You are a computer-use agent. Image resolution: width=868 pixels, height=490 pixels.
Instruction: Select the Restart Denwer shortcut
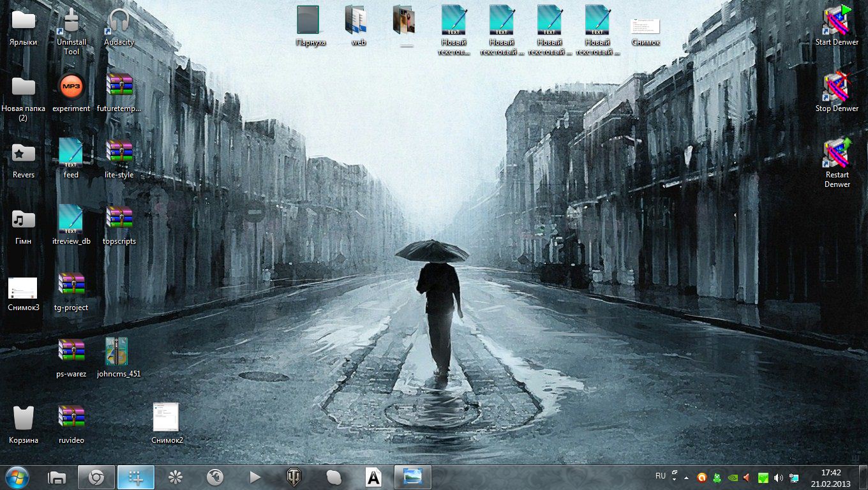pyautogui.click(x=837, y=158)
